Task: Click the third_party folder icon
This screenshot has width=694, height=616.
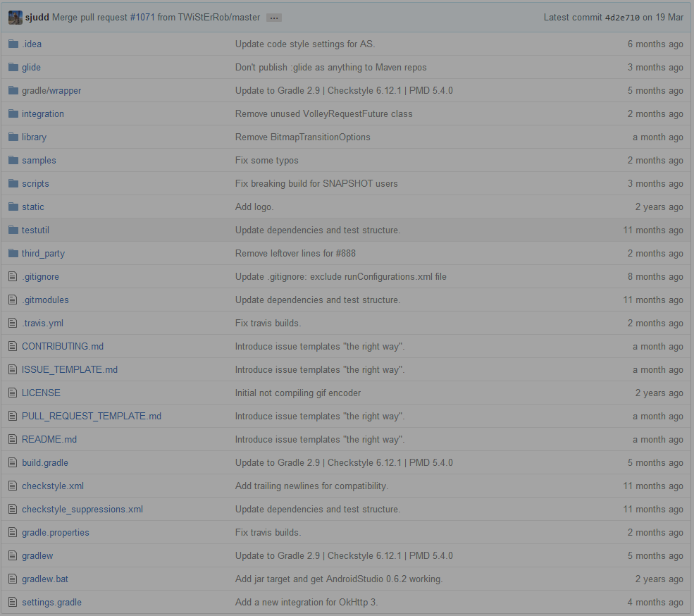Action: tap(13, 253)
